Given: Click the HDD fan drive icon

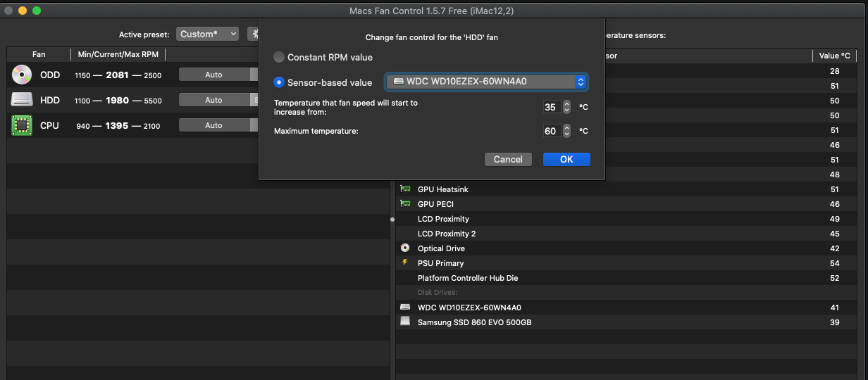Looking at the screenshot, I should click(22, 100).
